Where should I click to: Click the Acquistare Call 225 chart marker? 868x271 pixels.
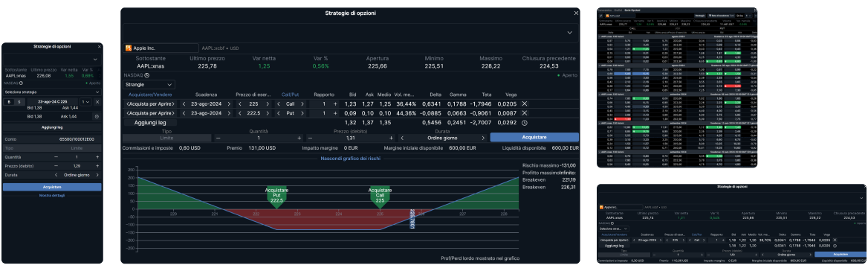click(380, 197)
